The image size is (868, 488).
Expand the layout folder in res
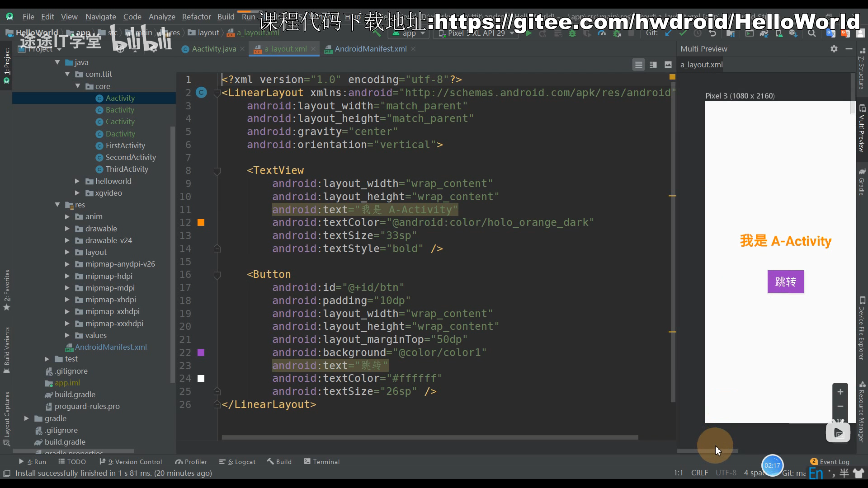67,252
